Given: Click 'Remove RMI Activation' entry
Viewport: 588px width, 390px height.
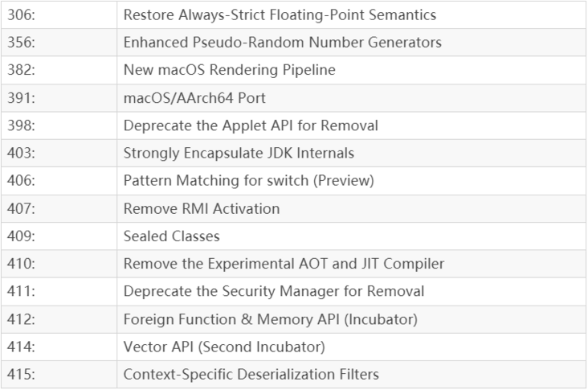Looking at the screenshot, I should tap(202, 208).
